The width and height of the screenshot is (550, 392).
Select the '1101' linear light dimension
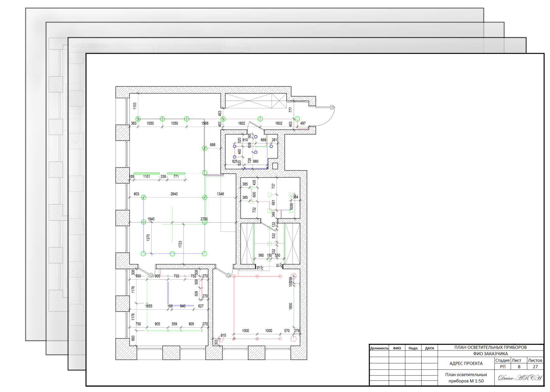[147, 176]
